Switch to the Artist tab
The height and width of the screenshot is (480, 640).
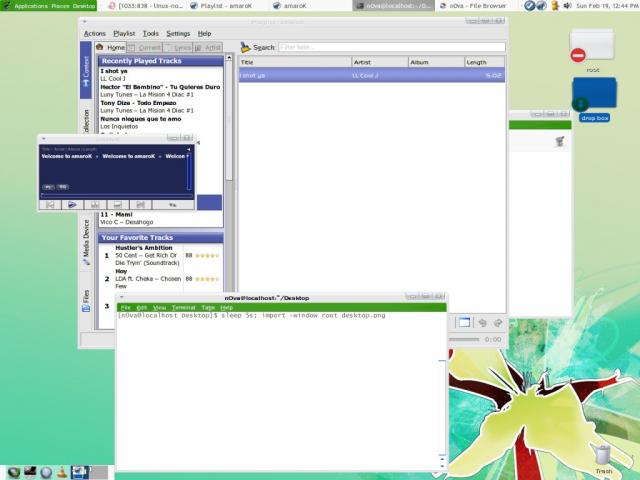(208, 48)
